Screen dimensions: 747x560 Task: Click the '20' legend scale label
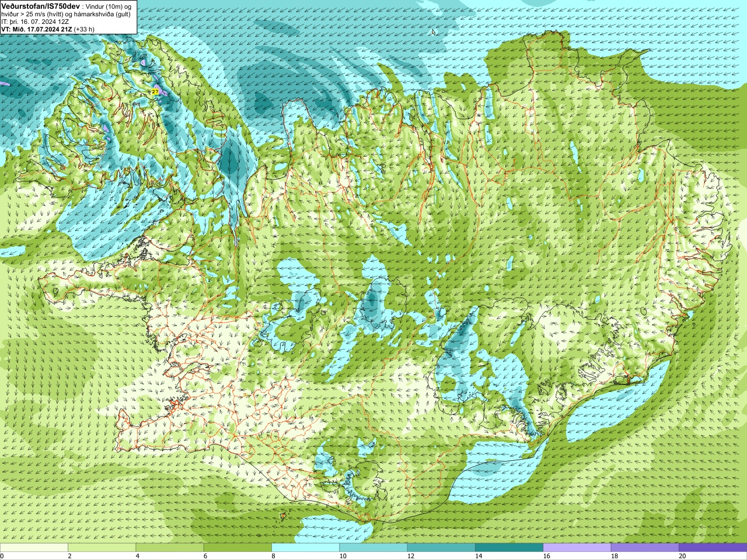pyautogui.click(x=682, y=556)
